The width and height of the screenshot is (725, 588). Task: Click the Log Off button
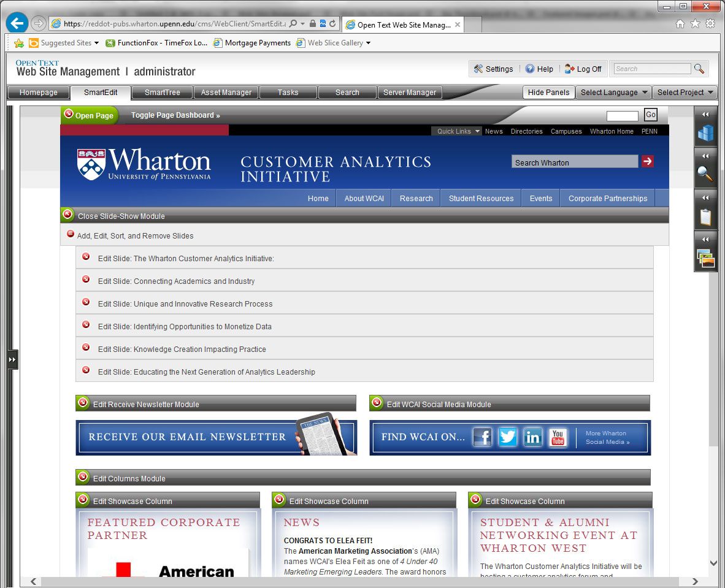click(583, 69)
